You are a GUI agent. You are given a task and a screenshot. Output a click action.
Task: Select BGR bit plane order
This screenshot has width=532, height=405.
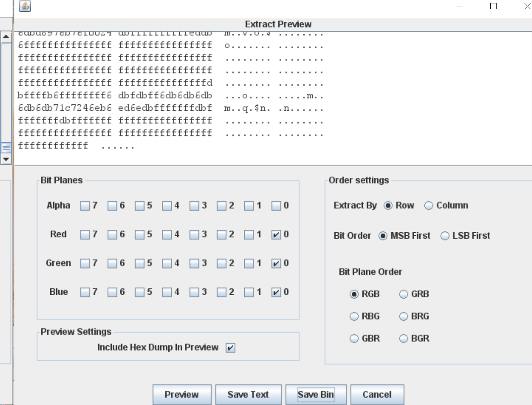point(404,339)
